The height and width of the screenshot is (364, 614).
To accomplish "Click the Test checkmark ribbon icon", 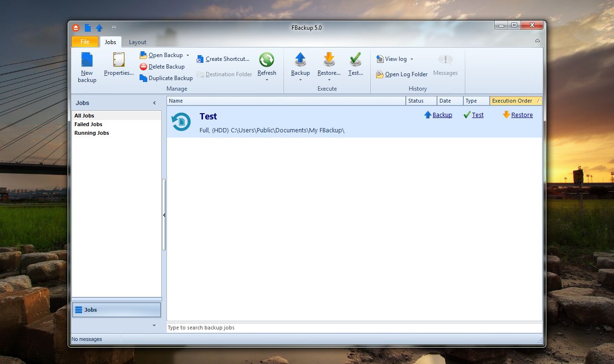I will pos(355,59).
